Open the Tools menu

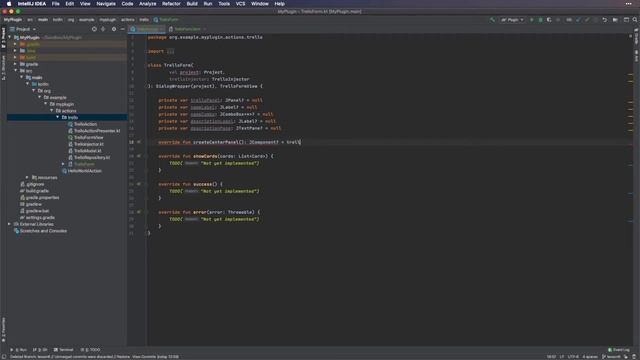pyautogui.click(x=224, y=4)
